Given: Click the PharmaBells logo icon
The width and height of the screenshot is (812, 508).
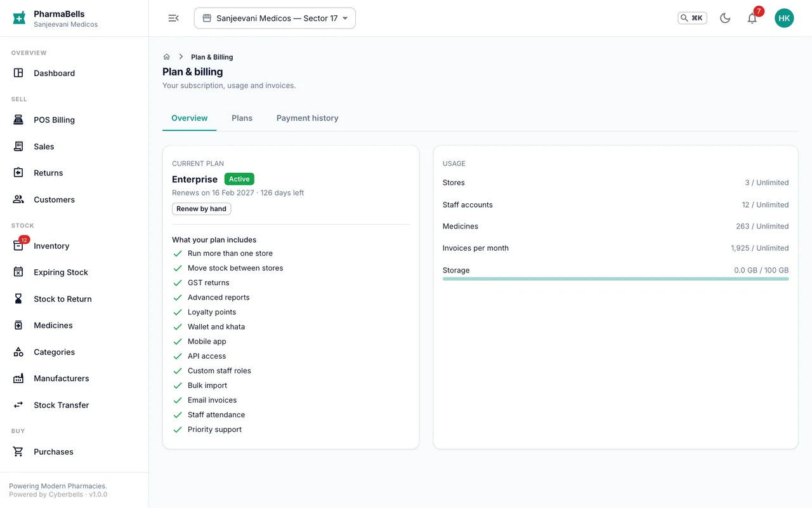Looking at the screenshot, I should coord(19,18).
